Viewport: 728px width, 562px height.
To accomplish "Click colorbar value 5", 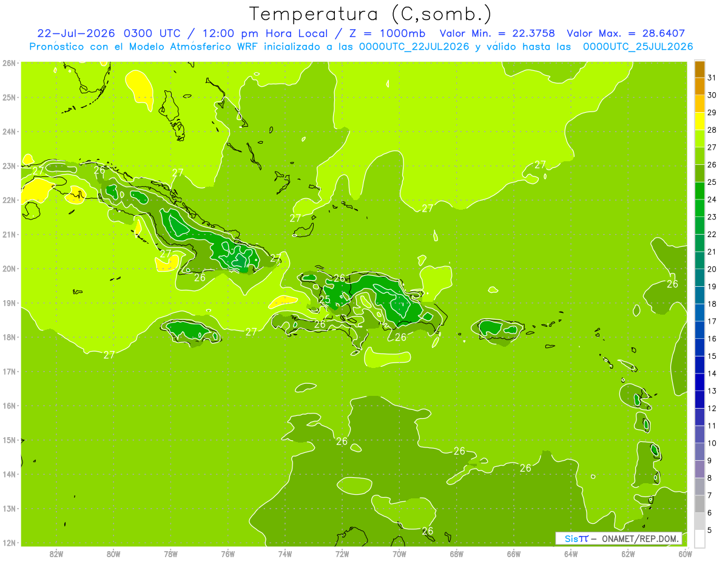I will pos(710,530).
